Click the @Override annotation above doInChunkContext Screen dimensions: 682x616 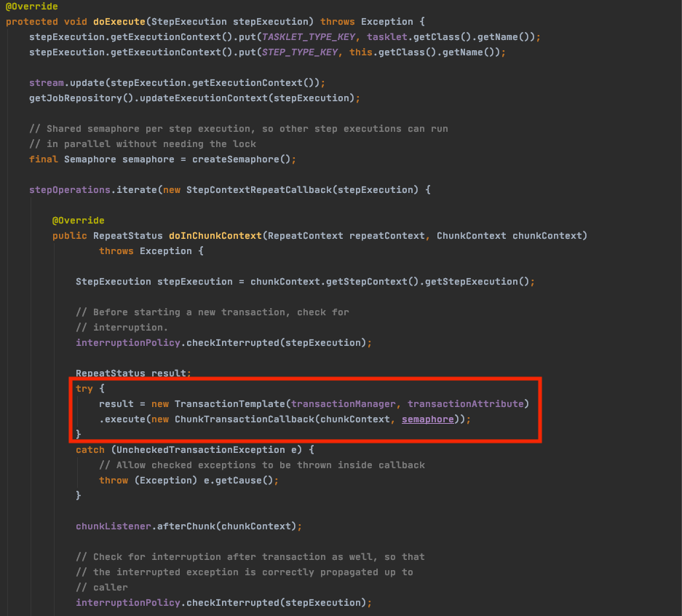[79, 221]
